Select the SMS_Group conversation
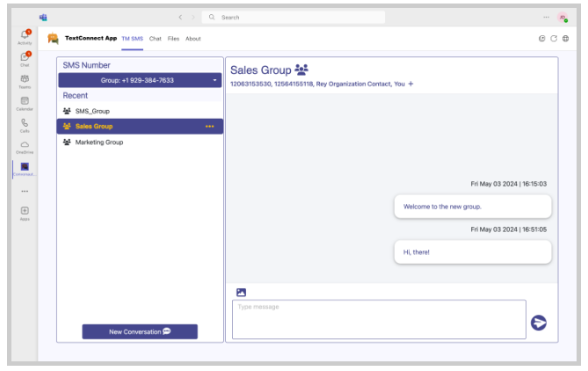This screenshot has height=371, width=588. point(140,111)
